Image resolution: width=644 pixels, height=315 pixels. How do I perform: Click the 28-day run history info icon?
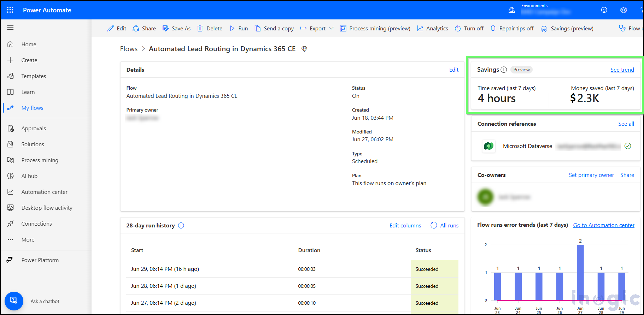pyautogui.click(x=181, y=225)
